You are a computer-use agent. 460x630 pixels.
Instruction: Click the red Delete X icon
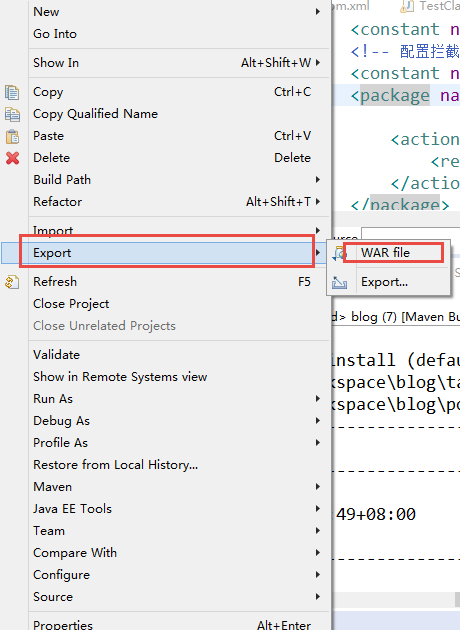(x=12, y=158)
